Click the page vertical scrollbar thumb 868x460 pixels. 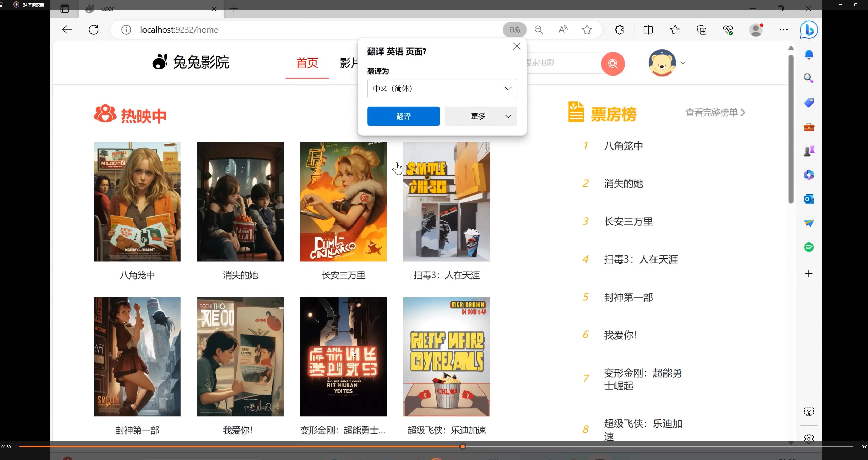pos(791,129)
